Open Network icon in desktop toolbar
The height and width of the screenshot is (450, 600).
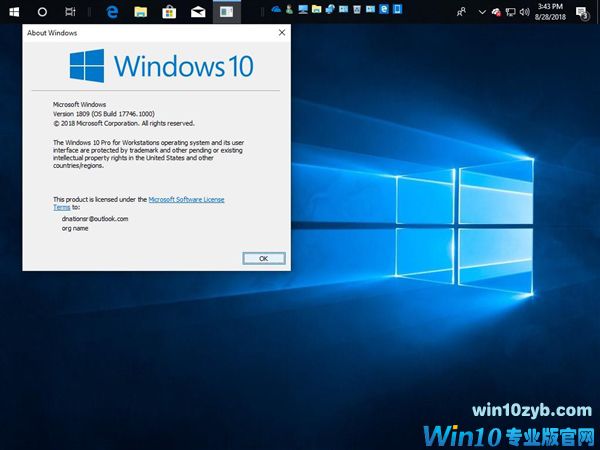tap(330, 9)
